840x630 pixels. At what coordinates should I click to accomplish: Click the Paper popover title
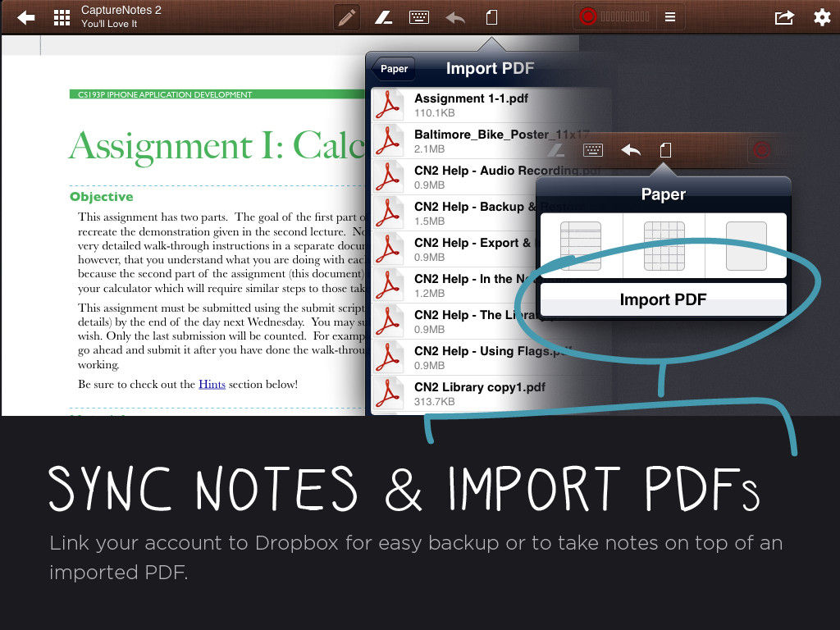pos(663,194)
